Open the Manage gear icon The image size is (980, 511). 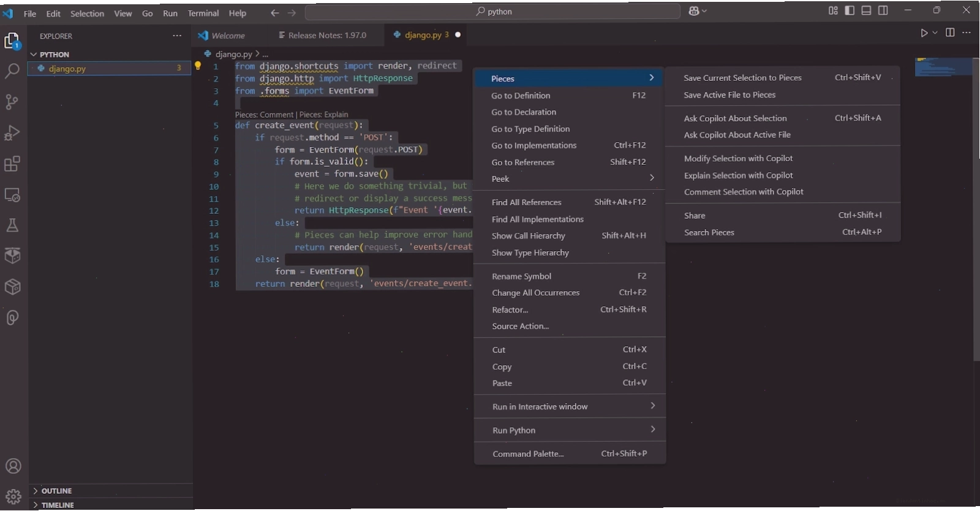pyautogui.click(x=13, y=496)
